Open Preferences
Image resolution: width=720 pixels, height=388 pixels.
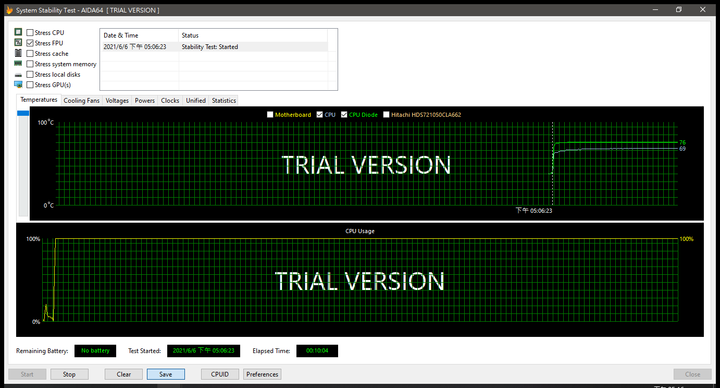coord(262,374)
